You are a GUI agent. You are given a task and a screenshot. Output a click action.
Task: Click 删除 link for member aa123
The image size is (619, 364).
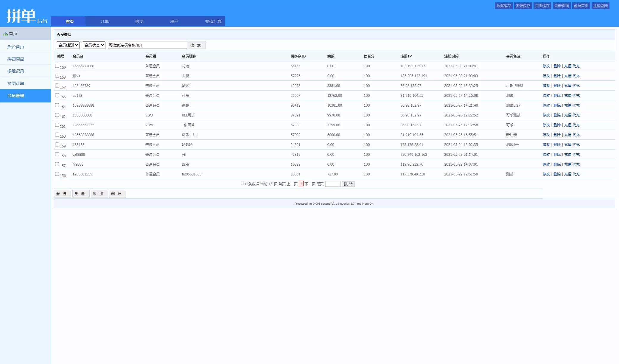tap(557, 96)
